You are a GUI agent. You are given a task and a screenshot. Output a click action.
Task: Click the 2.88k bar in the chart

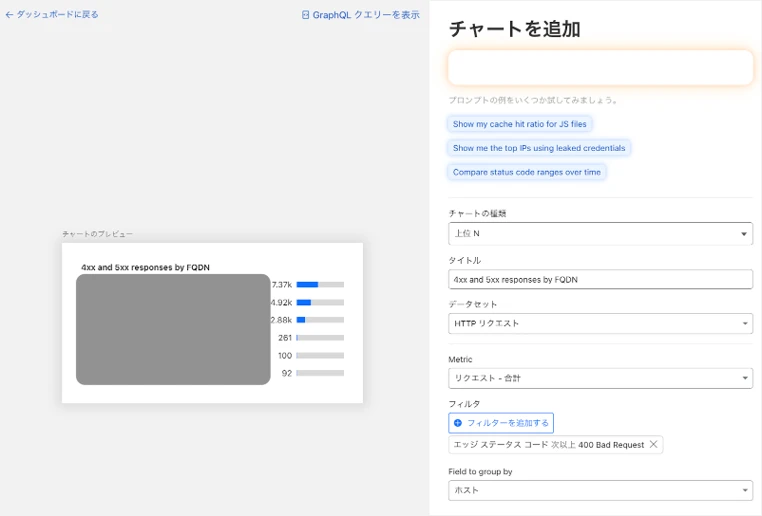[x=320, y=320]
